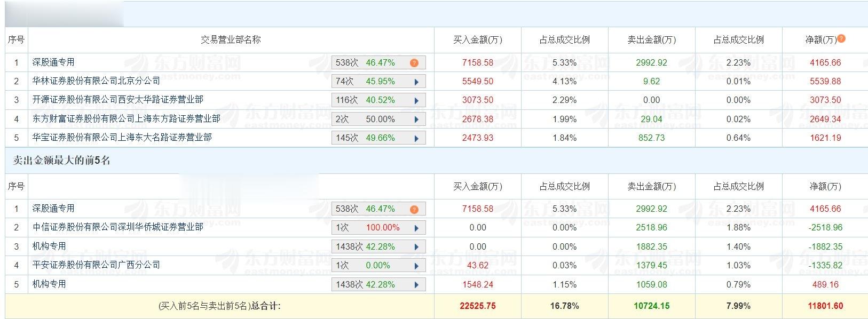Open 机构专用 link in sell row 3
This screenshot has width=868, height=319.
coord(49,246)
